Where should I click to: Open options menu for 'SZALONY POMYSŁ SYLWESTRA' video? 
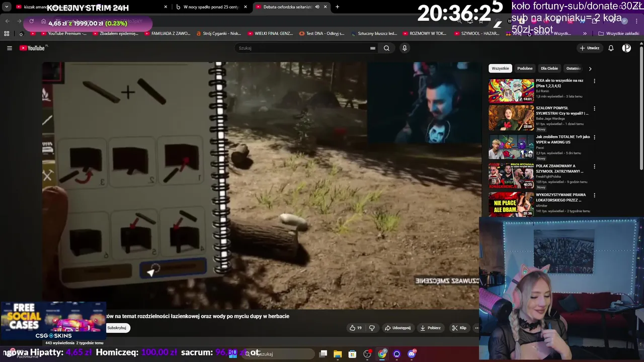tap(594, 108)
